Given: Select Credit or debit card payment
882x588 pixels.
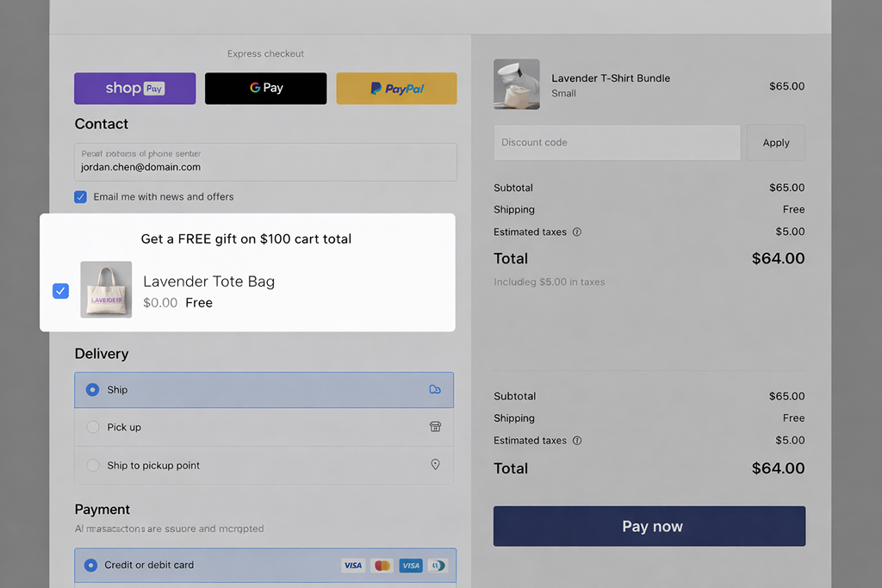Looking at the screenshot, I should [91, 566].
